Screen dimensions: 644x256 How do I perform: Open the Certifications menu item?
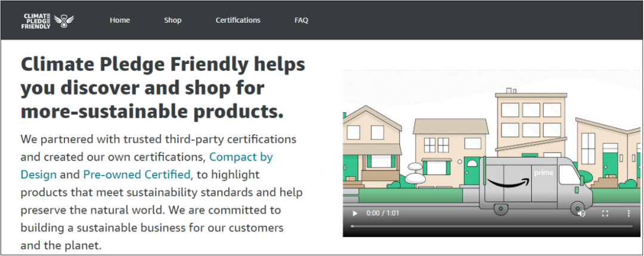[238, 20]
